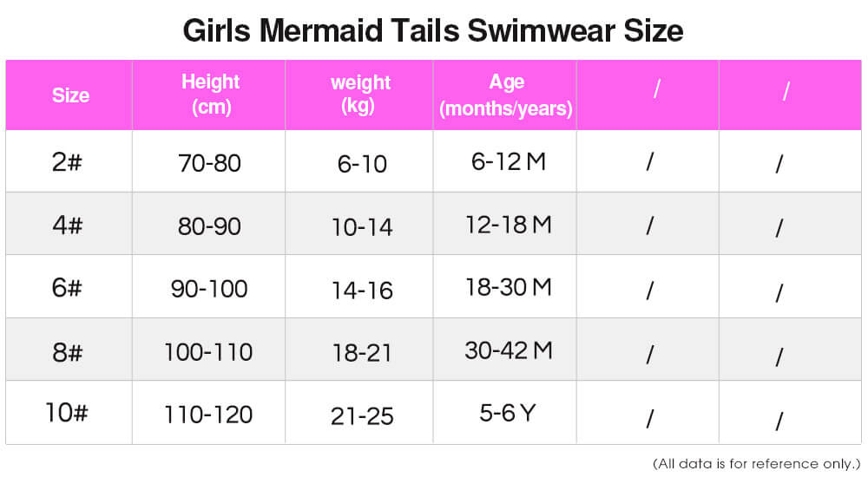Click the weight (kg) column header
This screenshot has height=477, width=868.
pyautogui.click(x=360, y=95)
